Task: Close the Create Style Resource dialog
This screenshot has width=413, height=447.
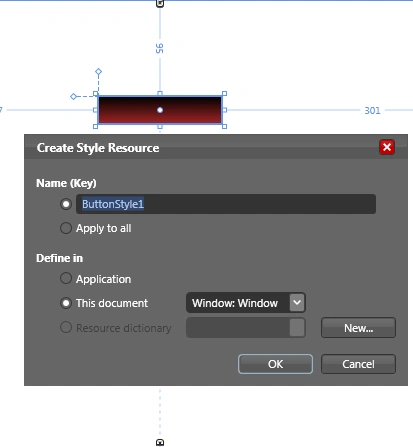Action: [387, 147]
